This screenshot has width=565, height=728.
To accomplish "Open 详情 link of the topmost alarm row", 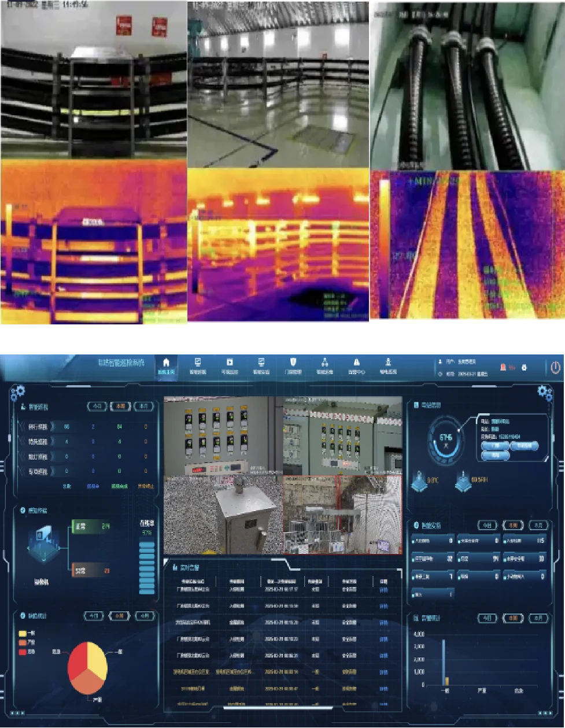I will click(383, 590).
